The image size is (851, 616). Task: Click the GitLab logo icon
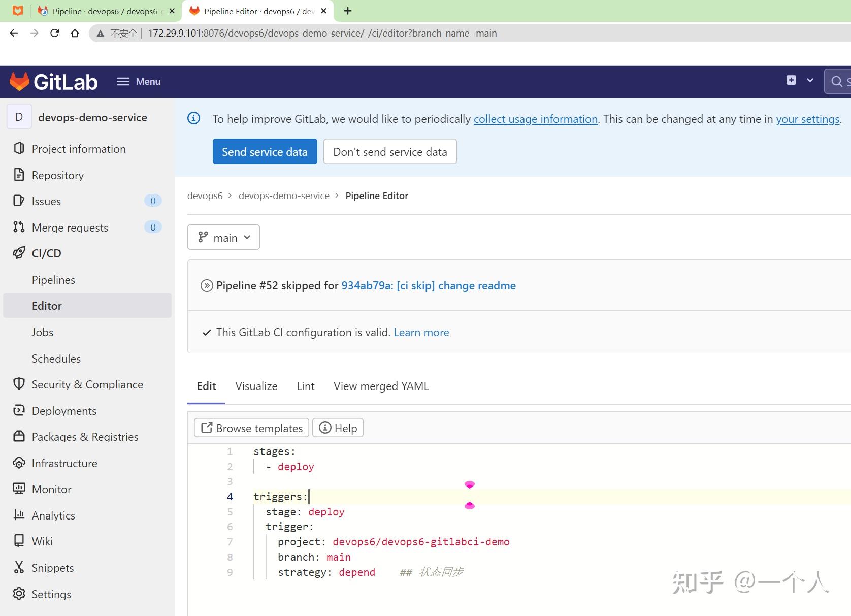(18, 81)
